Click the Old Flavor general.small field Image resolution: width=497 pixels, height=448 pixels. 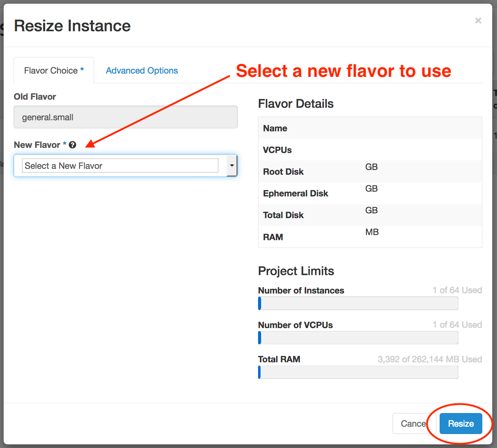(x=125, y=117)
